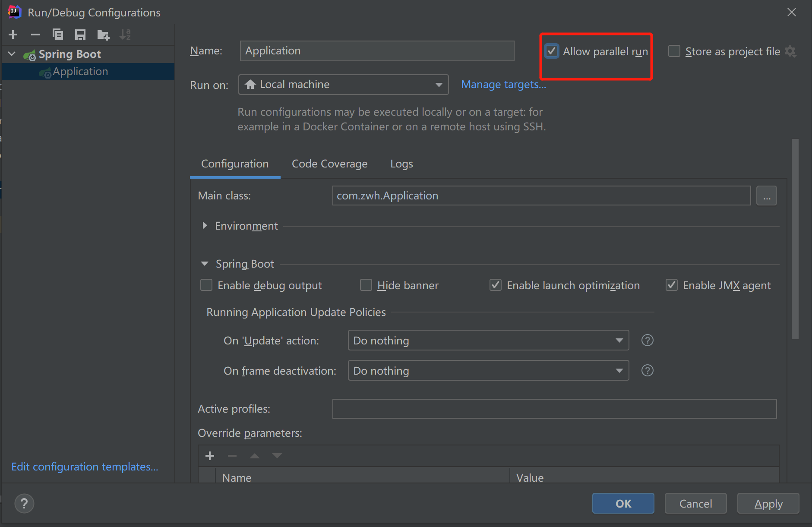Disable the Allow parallel run checkbox

coord(552,51)
